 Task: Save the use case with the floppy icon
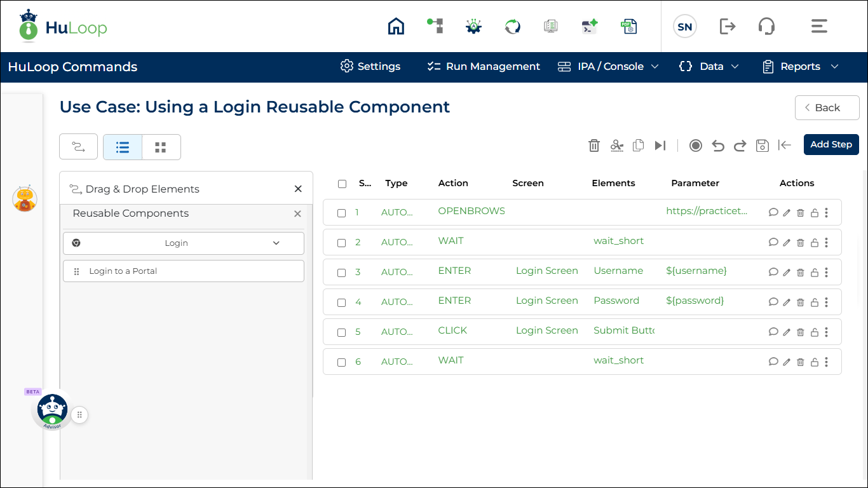(x=763, y=146)
